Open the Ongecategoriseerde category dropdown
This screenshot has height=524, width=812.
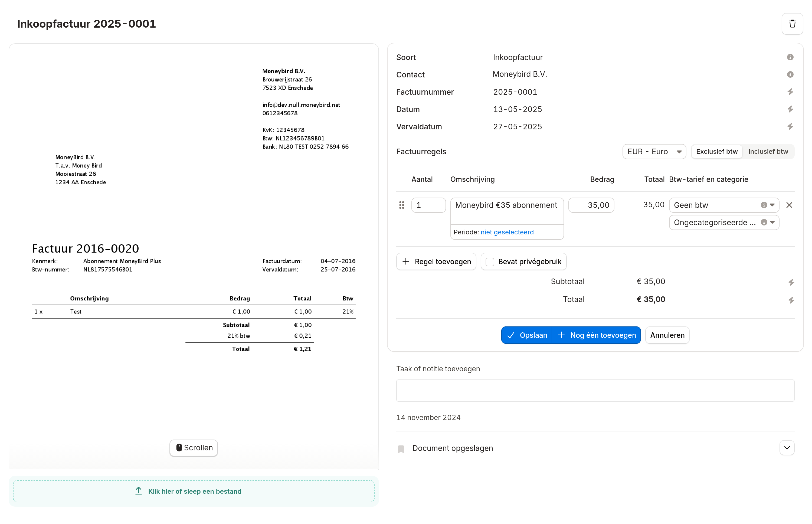coord(723,222)
